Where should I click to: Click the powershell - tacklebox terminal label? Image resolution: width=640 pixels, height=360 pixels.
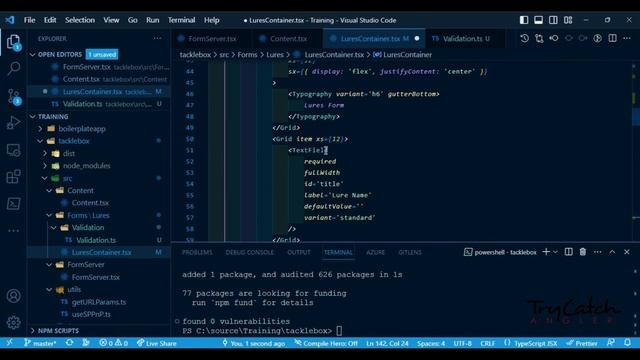pyautogui.click(x=500, y=252)
